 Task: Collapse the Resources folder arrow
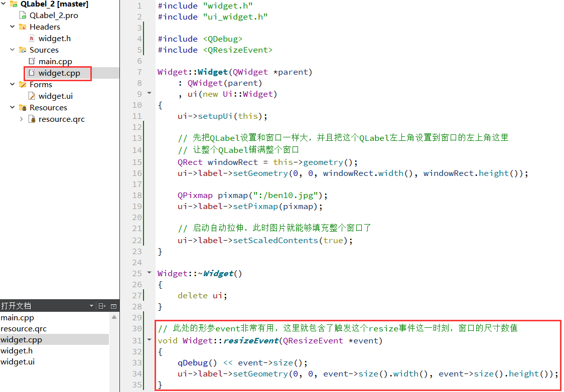coord(12,107)
